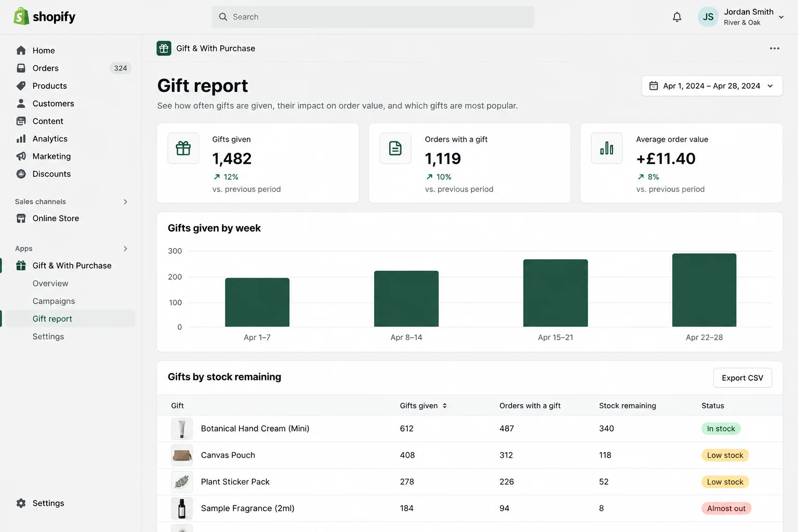Click the Customers person icon
The width and height of the screenshot is (798, 532).
21,103
